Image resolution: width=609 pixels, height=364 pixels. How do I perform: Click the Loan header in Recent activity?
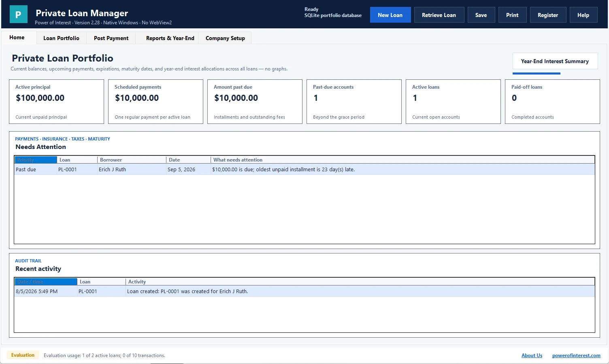point(101,282)
